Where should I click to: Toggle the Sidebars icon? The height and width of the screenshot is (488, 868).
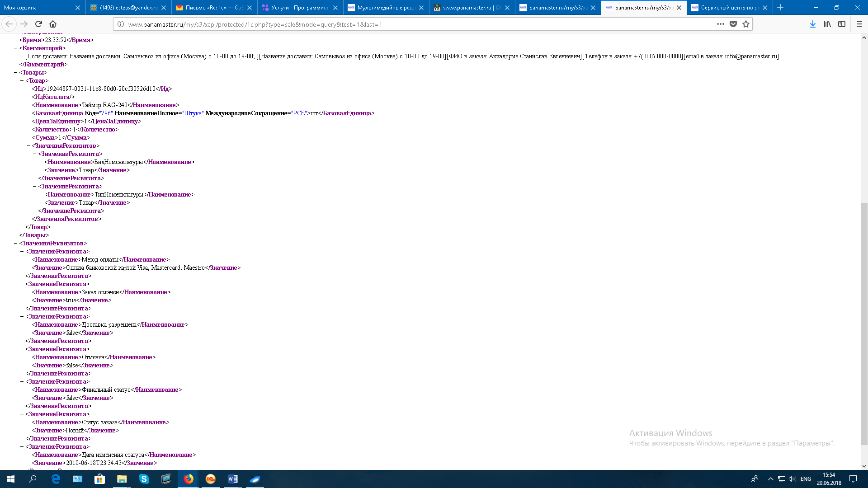click(841, 24)
